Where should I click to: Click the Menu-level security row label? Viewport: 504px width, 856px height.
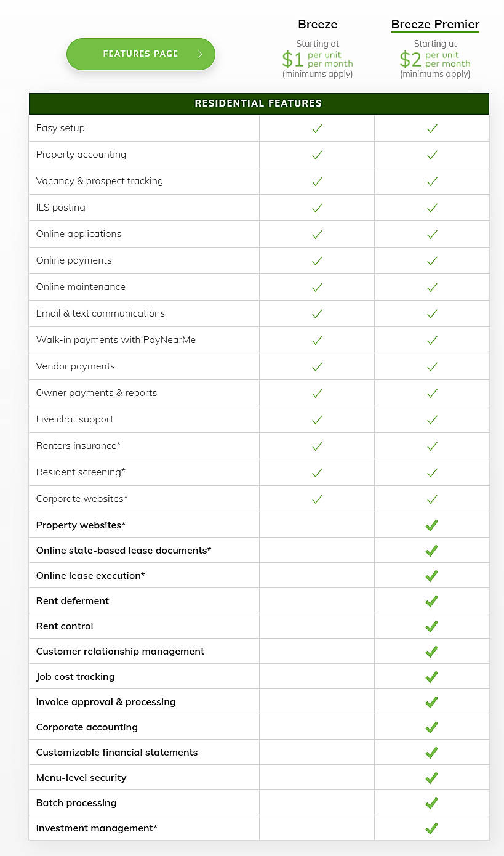[x=81, y=777]
